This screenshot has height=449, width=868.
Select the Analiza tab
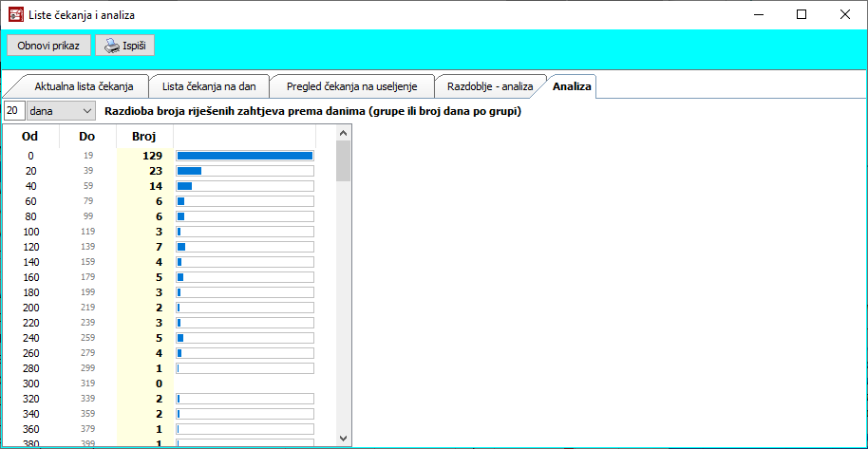pos(572,86)
